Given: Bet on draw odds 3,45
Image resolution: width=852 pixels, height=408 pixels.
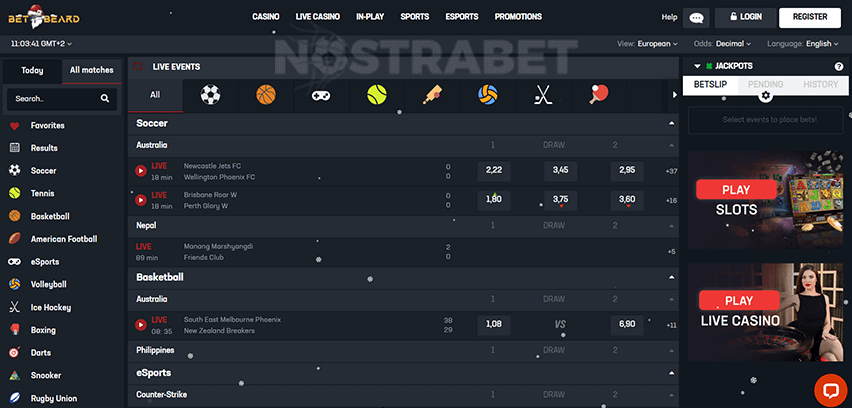Looking at the screenshot, I should pos(560,171).
